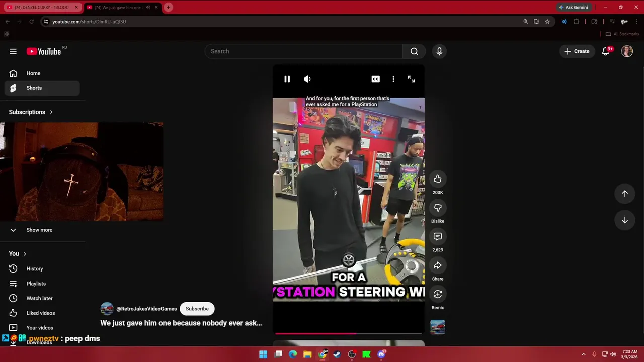This screenshot has width=644, height=362.
Task: Open Your videos in the sidebar
Action: pyautogui.click(x=42, y=328)
